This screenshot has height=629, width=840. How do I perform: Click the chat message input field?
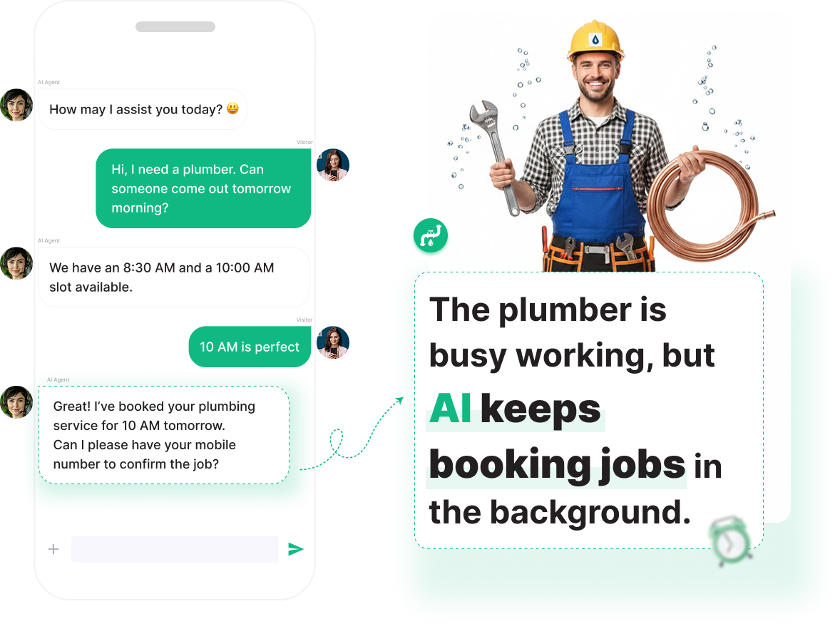[x=175, y=549]
